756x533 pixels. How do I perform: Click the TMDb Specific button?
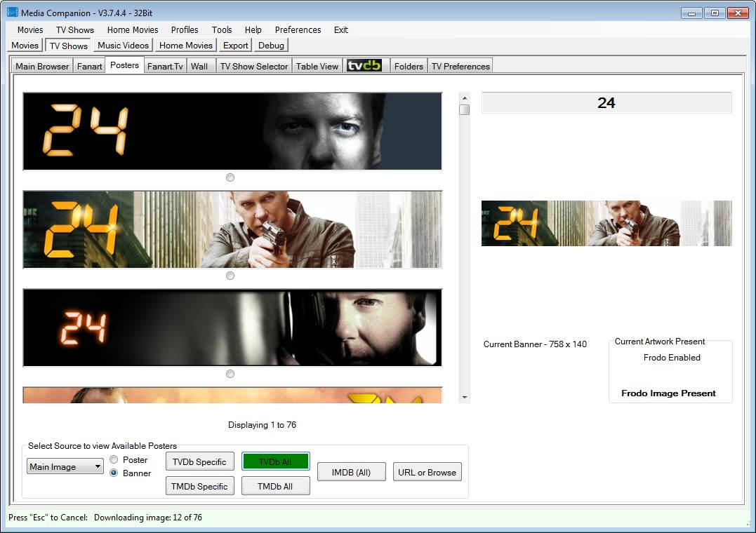199,486
